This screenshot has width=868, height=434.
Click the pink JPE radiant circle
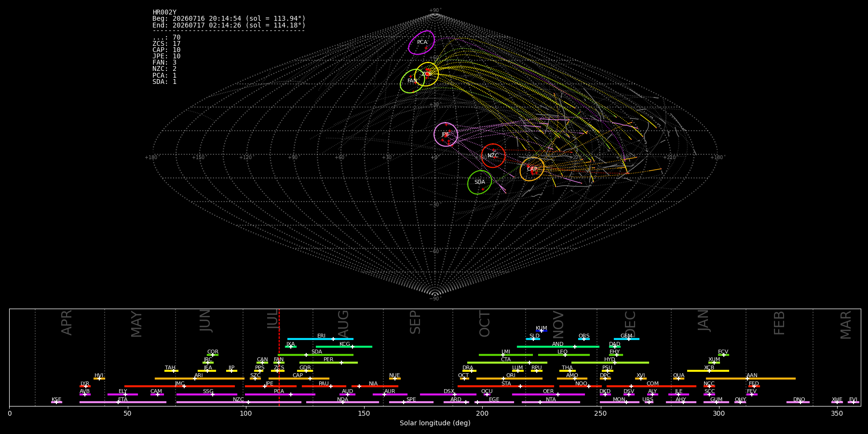446,135
